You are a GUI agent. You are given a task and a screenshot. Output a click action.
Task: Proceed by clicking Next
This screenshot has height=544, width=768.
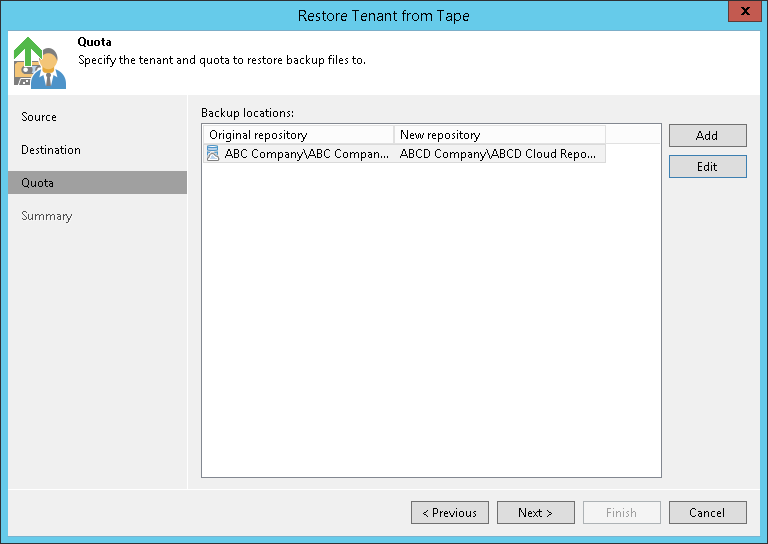(535, 513)
